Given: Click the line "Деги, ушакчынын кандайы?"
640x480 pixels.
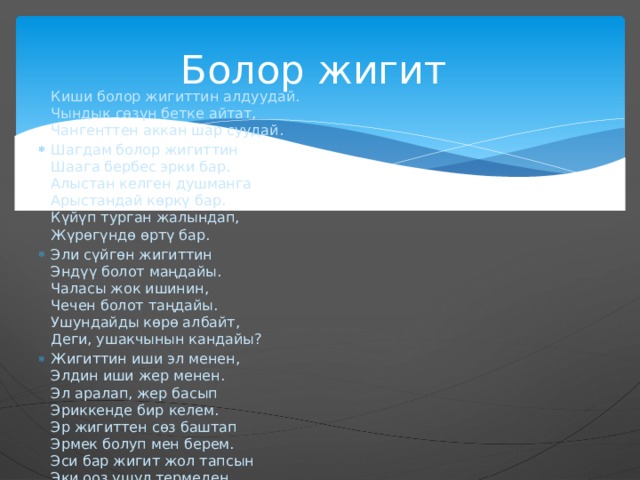Looking at the screenshot, I should pyautogui.click(x=156, y=339).
